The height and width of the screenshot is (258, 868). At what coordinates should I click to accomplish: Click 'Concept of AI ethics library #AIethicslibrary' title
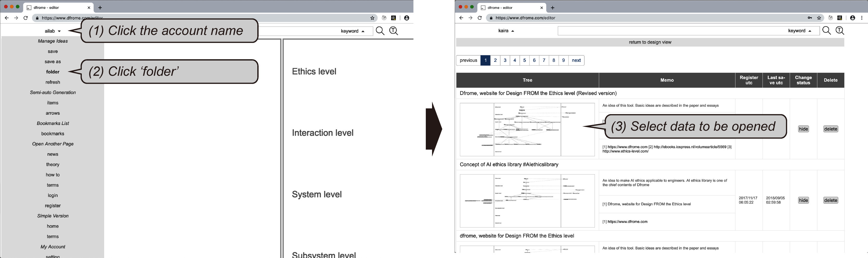tap(509, 164)
